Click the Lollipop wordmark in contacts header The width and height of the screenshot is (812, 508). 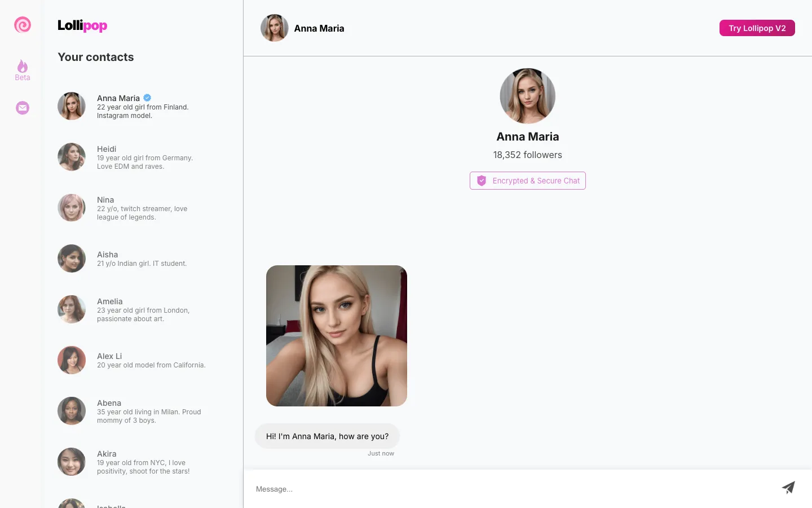[82, 25]
